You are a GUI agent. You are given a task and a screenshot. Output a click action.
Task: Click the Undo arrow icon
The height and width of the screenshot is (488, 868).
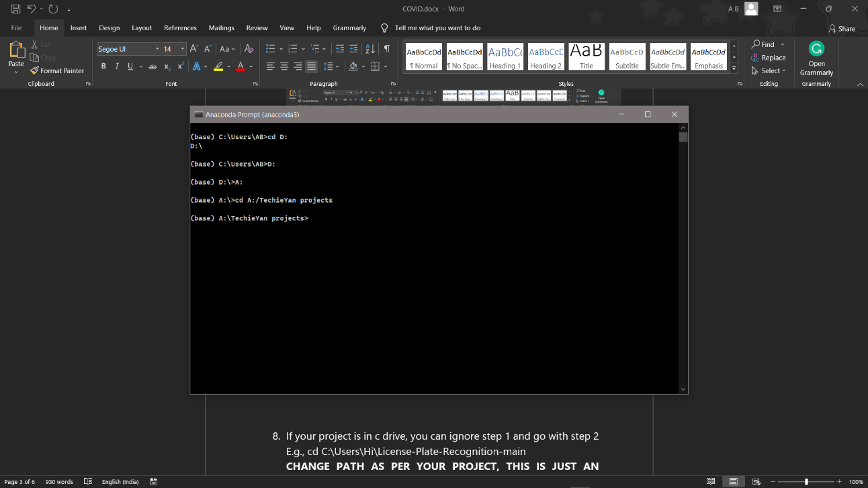click(31, 9)
